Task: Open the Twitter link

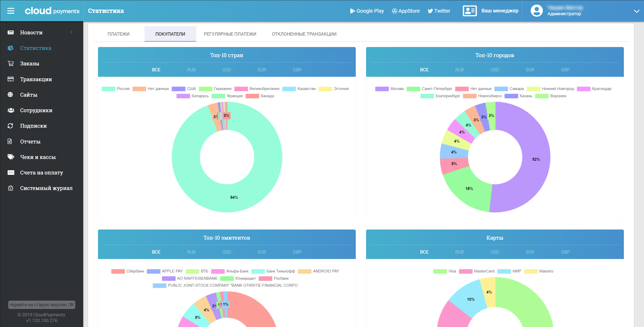Action: pos(439,11)
